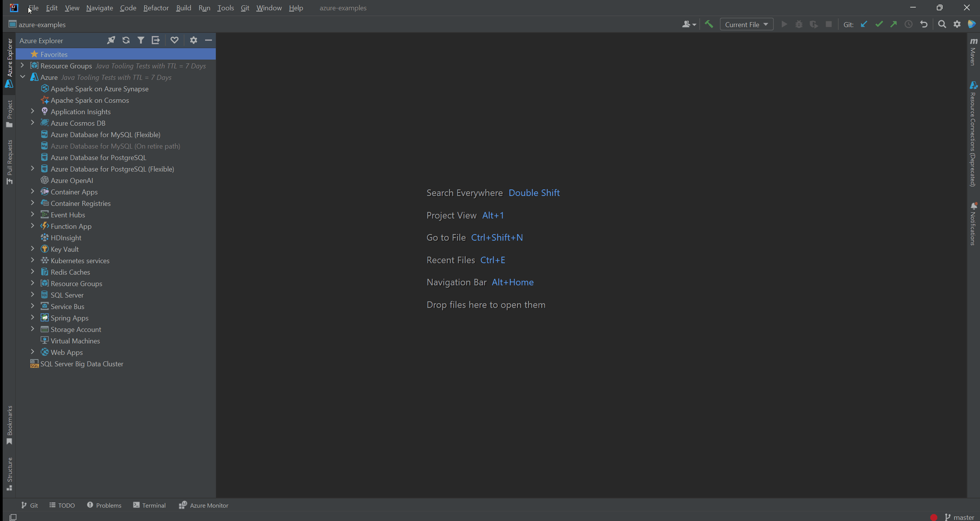
Task: Open the Project side tab
Action: [x=10, y=114]
